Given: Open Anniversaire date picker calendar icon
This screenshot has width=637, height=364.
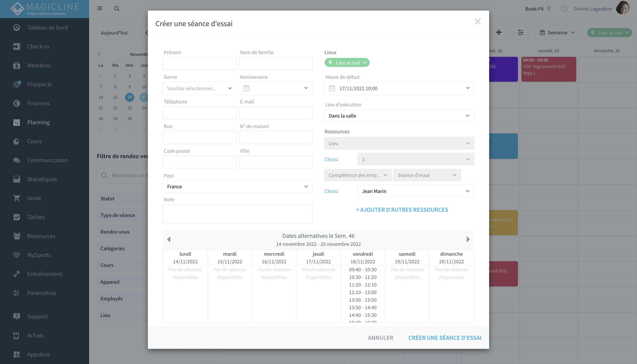Looking at the screenshot, I should [x=246, y=88].
